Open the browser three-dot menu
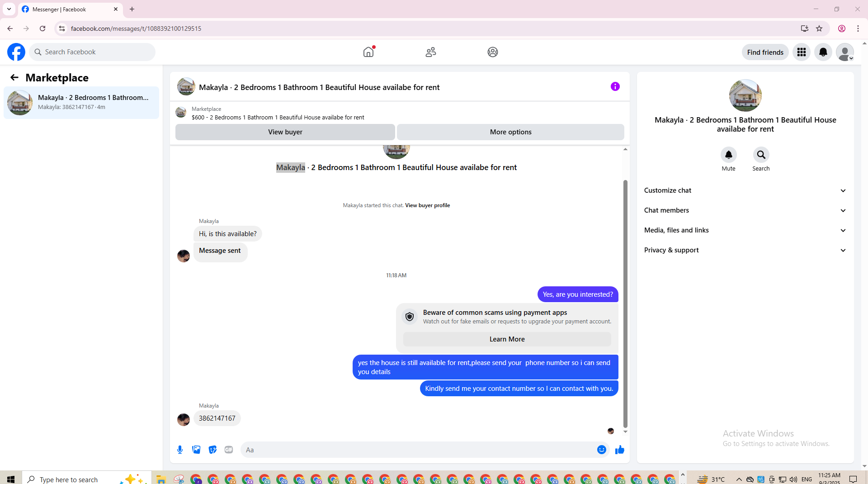The image size is (868, 484). (858, 28)
